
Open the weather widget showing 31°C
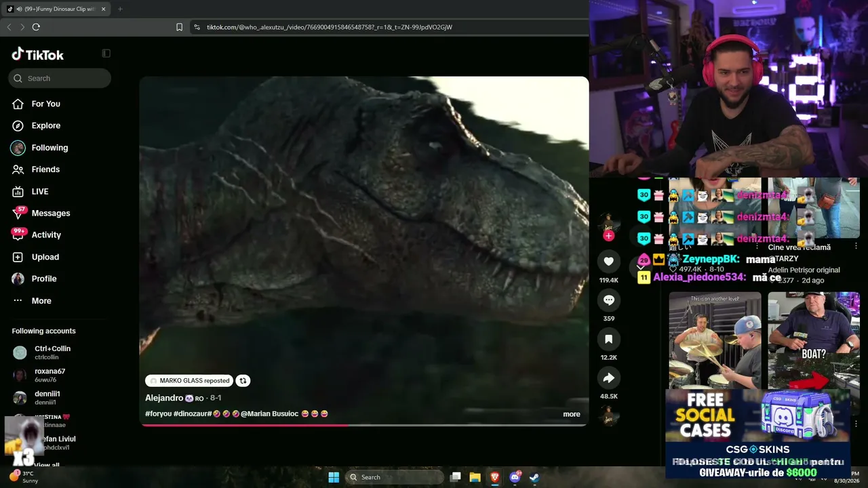tap(24, 476)
